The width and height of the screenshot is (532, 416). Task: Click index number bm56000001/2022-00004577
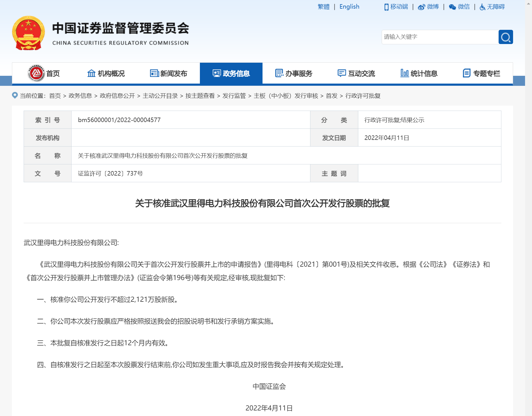119,120
